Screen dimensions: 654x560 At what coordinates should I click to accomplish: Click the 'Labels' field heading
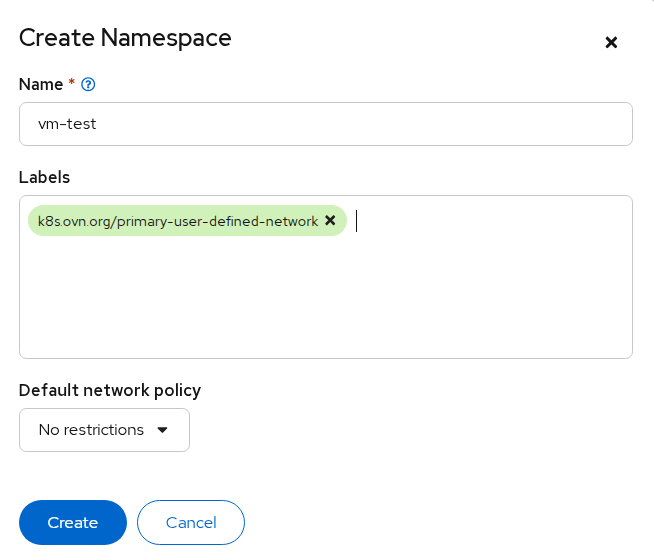click(x=44, y=177)
